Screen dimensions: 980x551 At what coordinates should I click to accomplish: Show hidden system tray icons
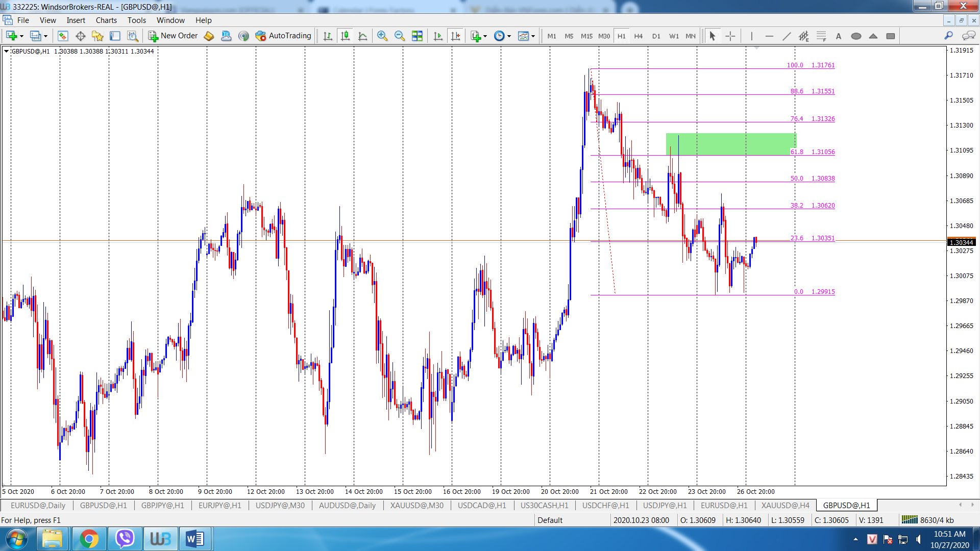[855, 539]
